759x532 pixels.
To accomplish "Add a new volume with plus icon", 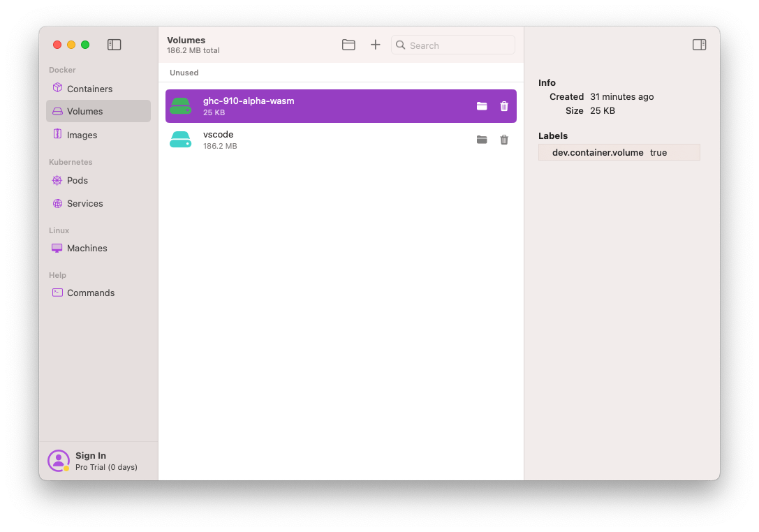I will pos(375,45).
